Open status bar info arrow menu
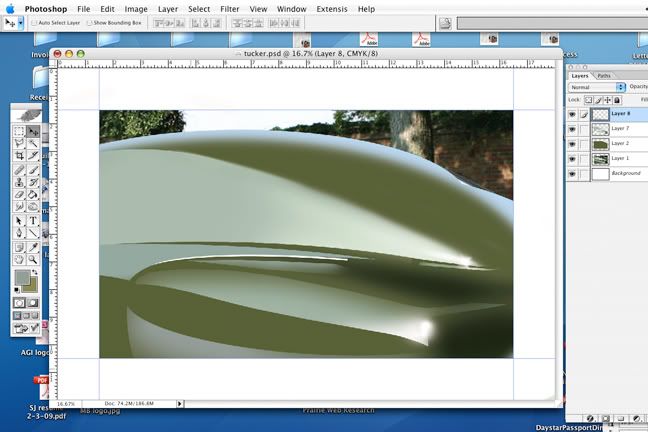This screenshot has width=648, height=432. click(179, 403)
